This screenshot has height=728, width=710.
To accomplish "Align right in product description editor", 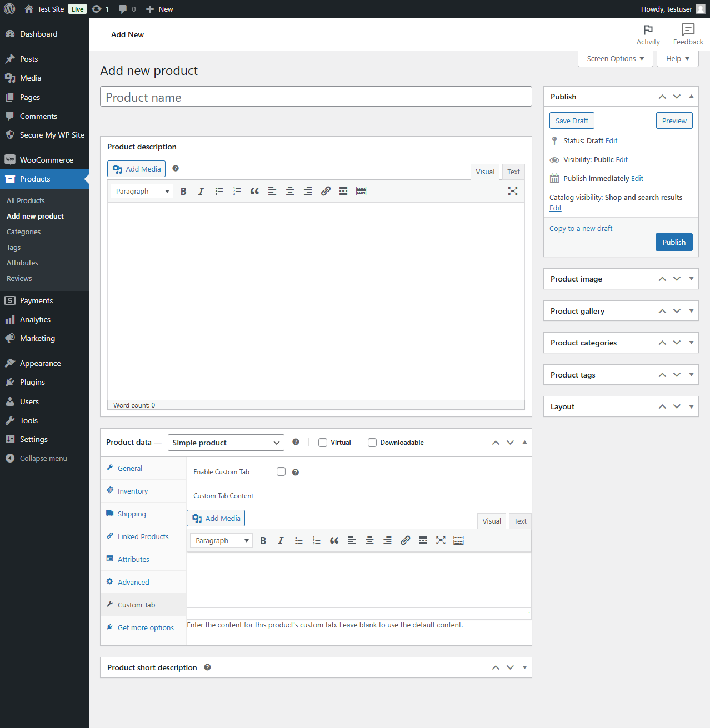I will coord(308,191).
